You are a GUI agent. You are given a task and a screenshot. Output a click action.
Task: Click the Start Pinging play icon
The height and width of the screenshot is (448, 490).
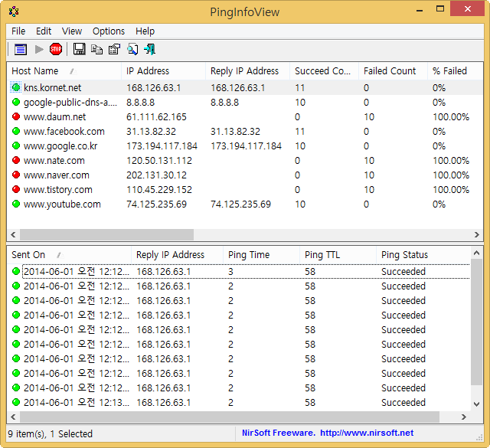point(39,50)
